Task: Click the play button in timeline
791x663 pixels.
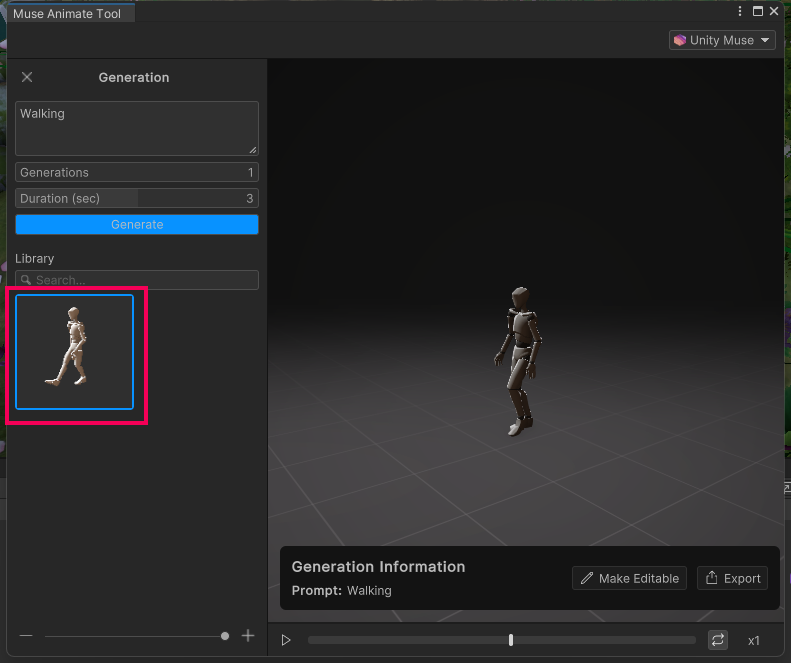Action: pos(286,640)
